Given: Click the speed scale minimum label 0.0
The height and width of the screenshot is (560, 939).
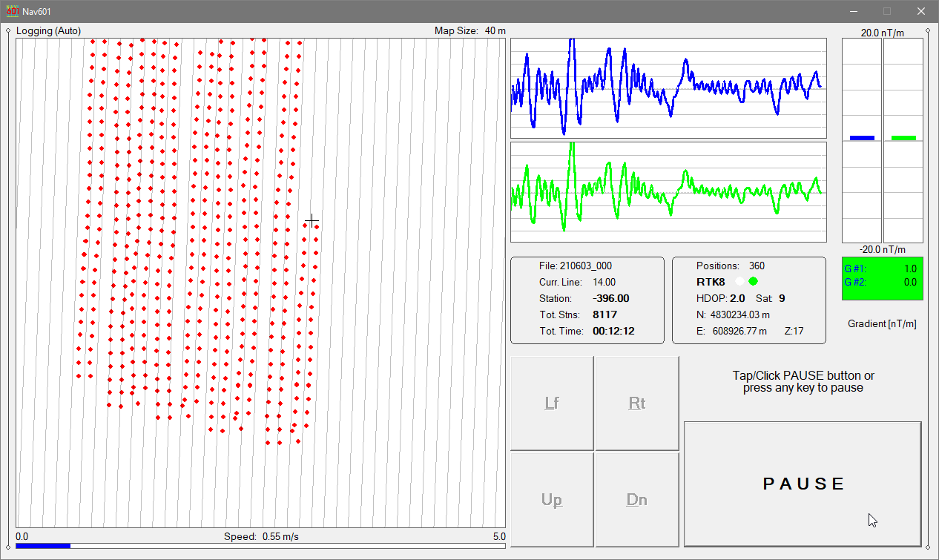Looking at the screenshot, I should click(22, 536).
